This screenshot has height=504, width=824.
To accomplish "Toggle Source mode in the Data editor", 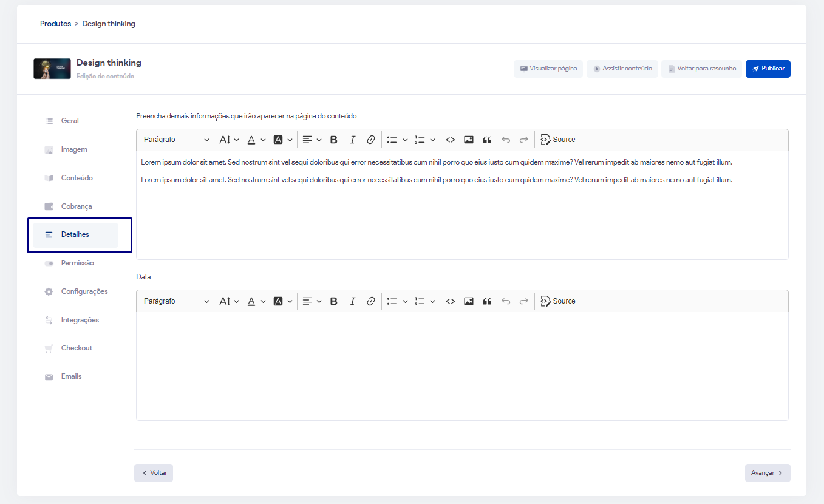I will [557, 301].
